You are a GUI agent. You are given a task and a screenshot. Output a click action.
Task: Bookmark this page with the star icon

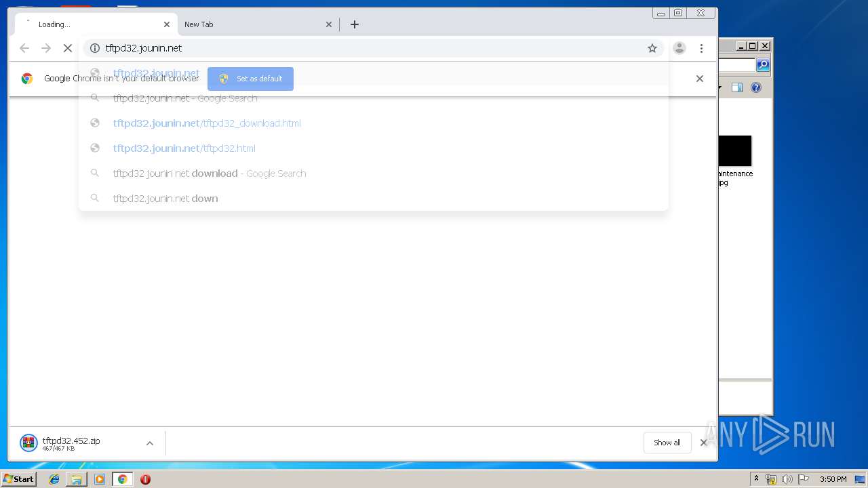(x=652, y=48)
